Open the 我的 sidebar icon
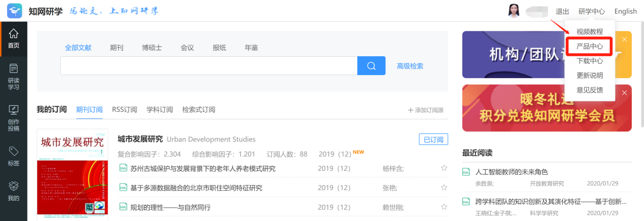The width and height of the screenshot is (644, 221). point(14,191)
